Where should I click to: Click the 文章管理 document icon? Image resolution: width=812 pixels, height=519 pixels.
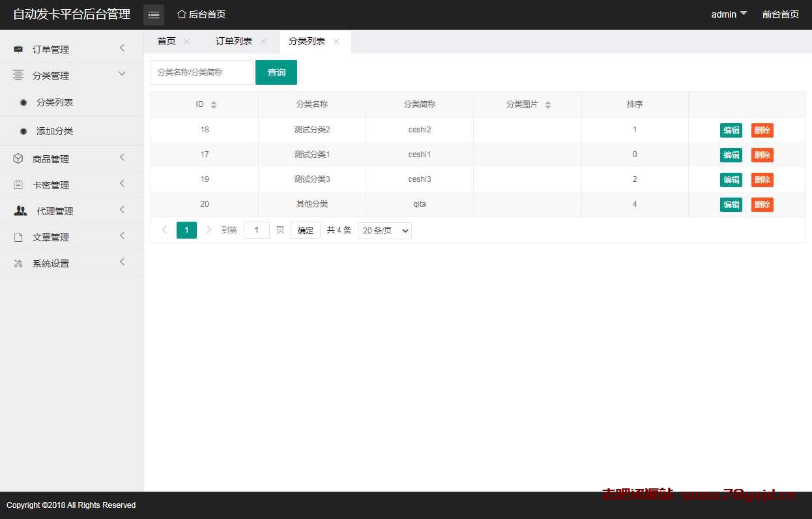click(18, 237)
